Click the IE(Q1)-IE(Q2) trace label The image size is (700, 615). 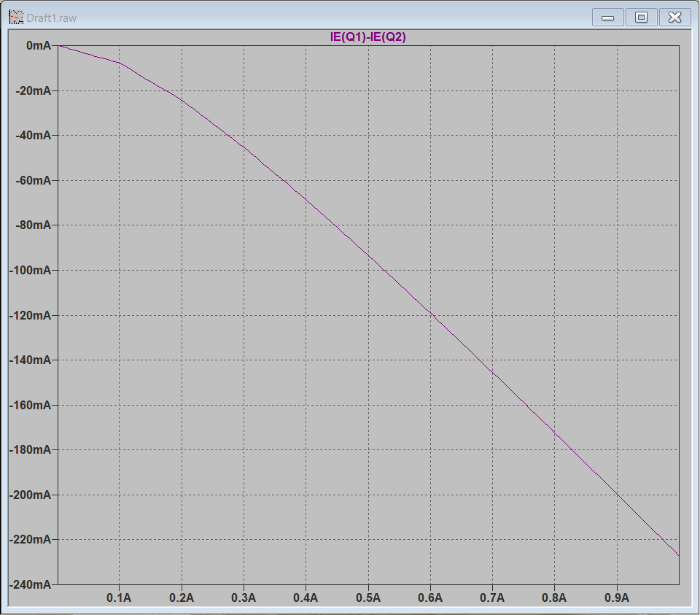pos(367,36)
